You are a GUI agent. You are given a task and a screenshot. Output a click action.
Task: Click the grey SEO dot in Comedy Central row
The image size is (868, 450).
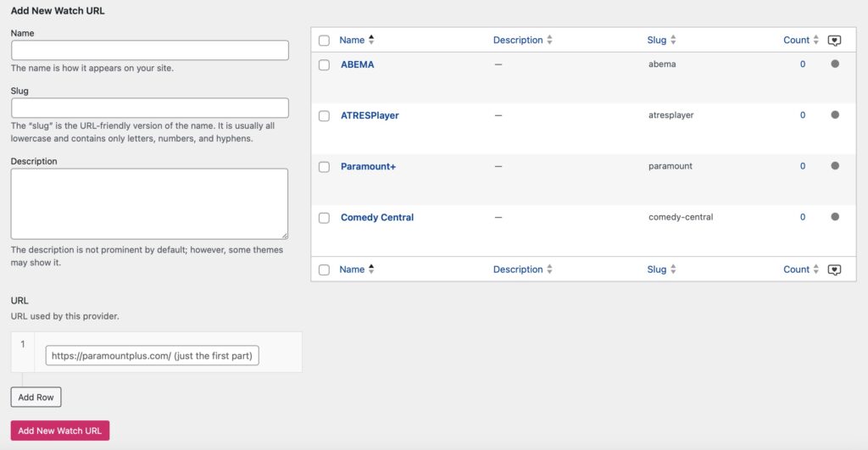pos(835,216)
